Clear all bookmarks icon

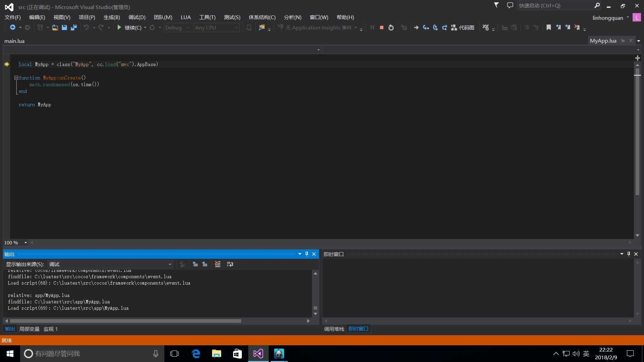click(577, 27)
